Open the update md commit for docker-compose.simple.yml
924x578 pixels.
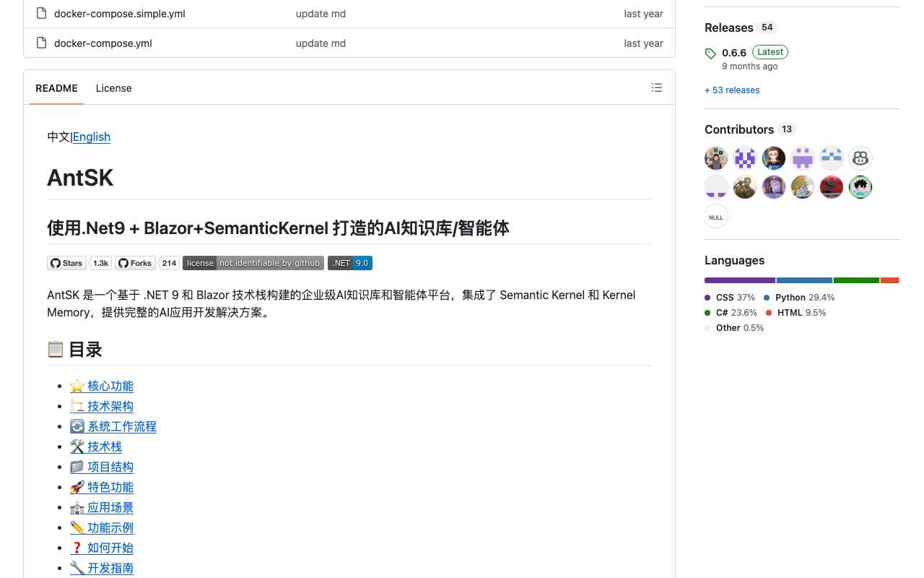pyautogui.click(x=321, y=14)
